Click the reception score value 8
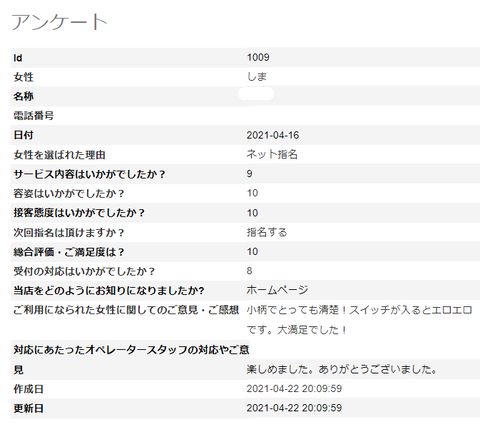 (249, 271)
